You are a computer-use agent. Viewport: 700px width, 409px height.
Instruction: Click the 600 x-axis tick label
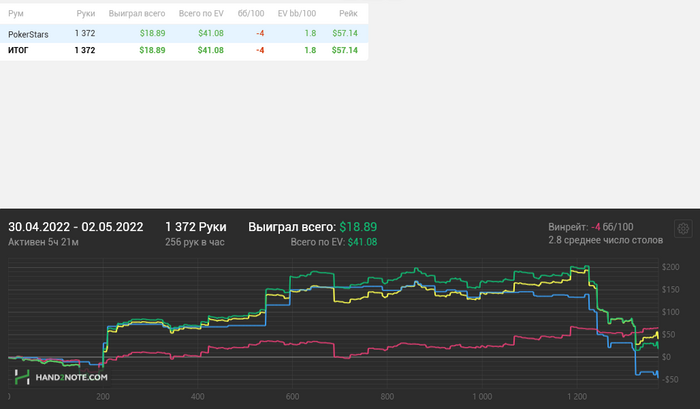pos(292,396)
